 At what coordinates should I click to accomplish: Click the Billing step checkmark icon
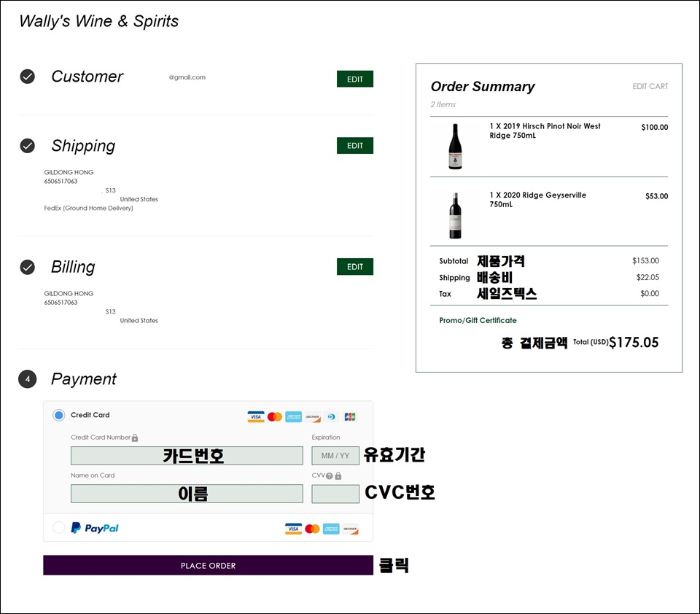27,267
